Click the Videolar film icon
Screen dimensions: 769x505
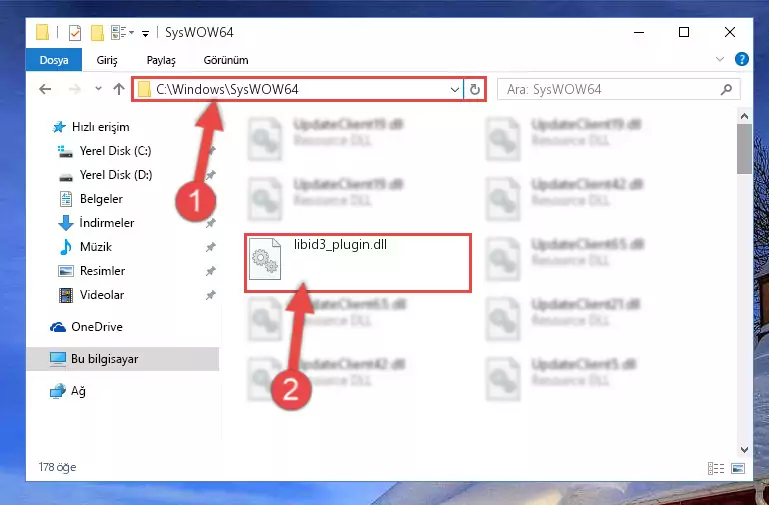pos(66,295)
